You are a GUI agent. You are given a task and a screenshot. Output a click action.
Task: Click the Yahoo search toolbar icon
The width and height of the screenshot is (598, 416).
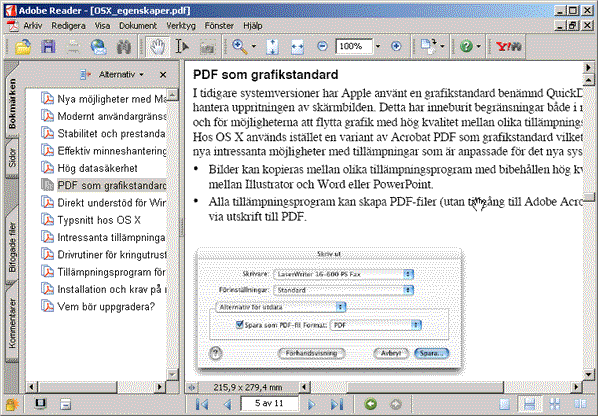[508, 47]
